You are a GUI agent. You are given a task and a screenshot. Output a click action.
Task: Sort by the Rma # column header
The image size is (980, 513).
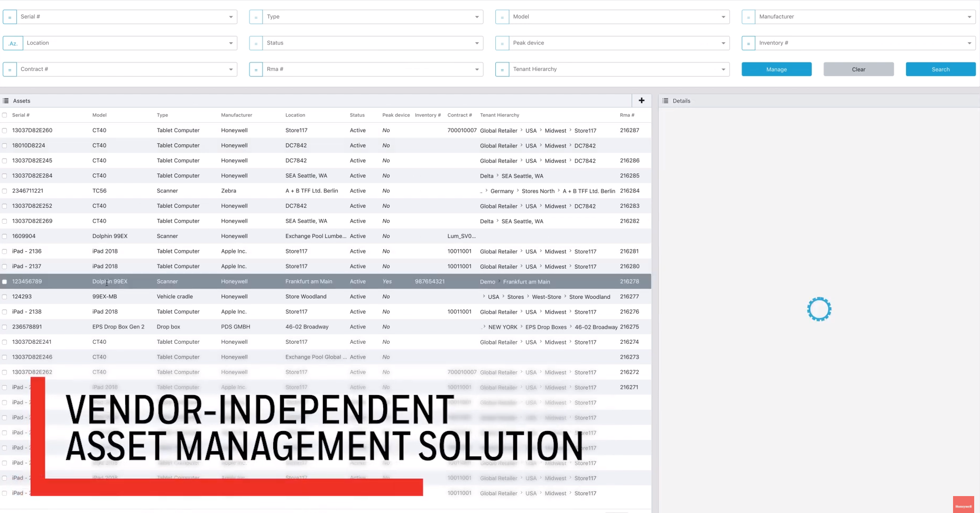click(x=627, y=115)
